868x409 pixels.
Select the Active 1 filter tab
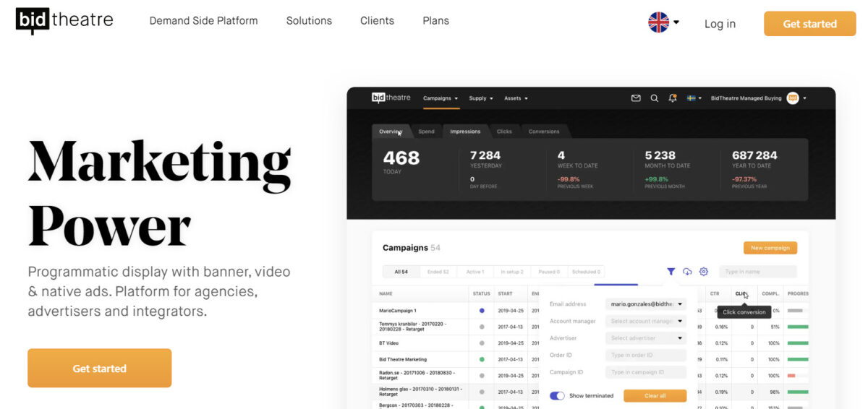475,272
